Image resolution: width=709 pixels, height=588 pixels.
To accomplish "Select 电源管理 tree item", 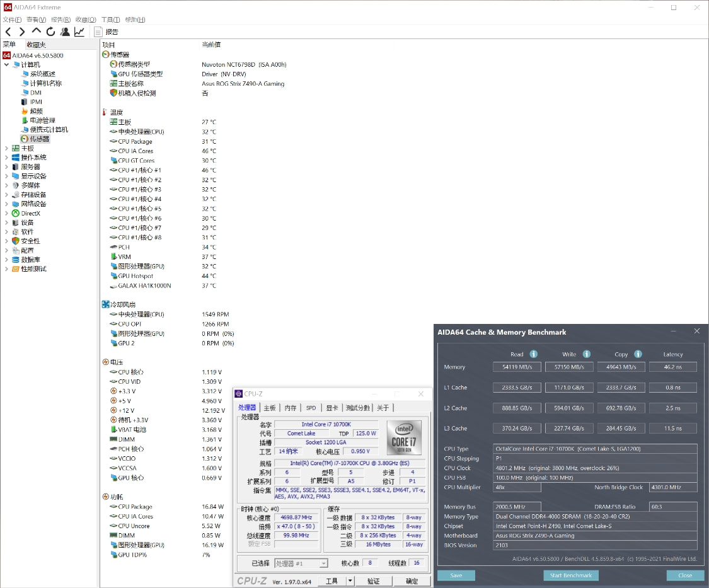I will (x=38, y=120).
